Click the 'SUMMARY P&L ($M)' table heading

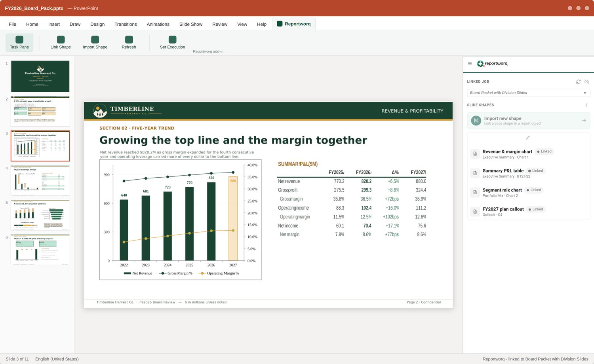pyautogui.click(x=298, y=164)
